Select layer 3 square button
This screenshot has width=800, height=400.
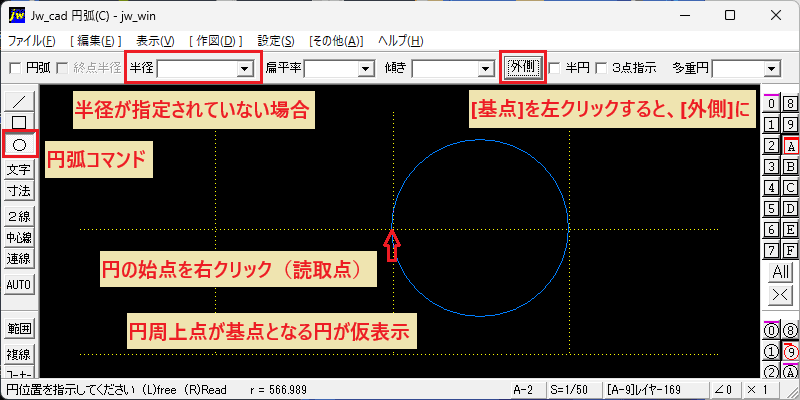pos(771,166)
